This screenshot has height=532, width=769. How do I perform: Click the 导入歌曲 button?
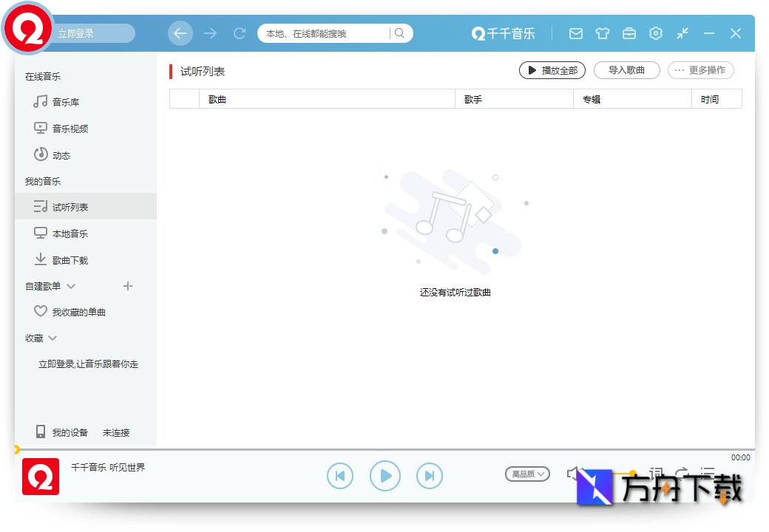(626, 70)
